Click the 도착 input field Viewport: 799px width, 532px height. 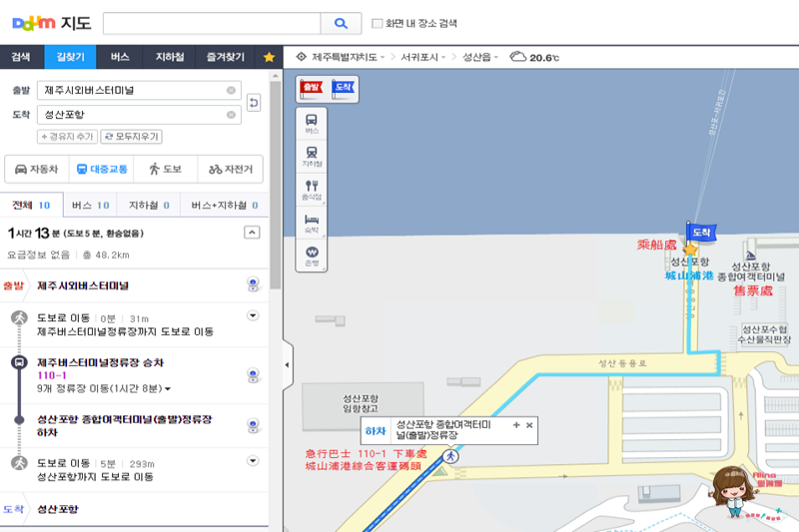139,115
